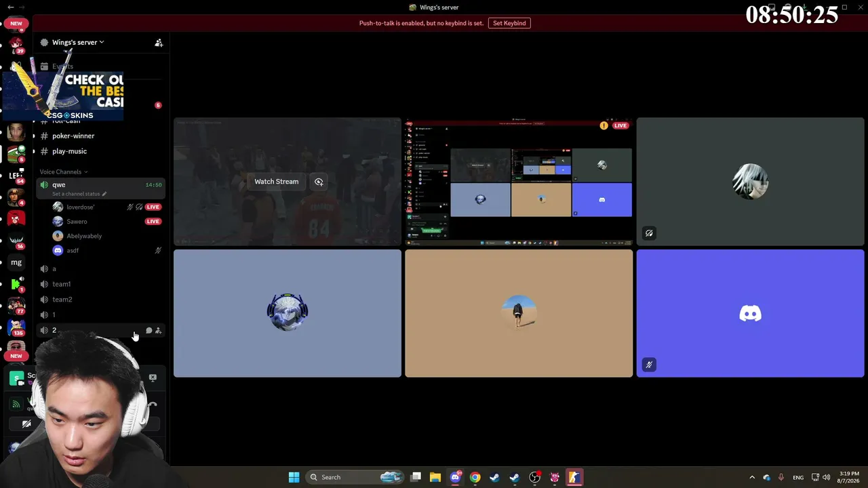The image size is (868, 488).
Task: Open File Explorer from the taskbar
Action: click(x=435, y=477)
